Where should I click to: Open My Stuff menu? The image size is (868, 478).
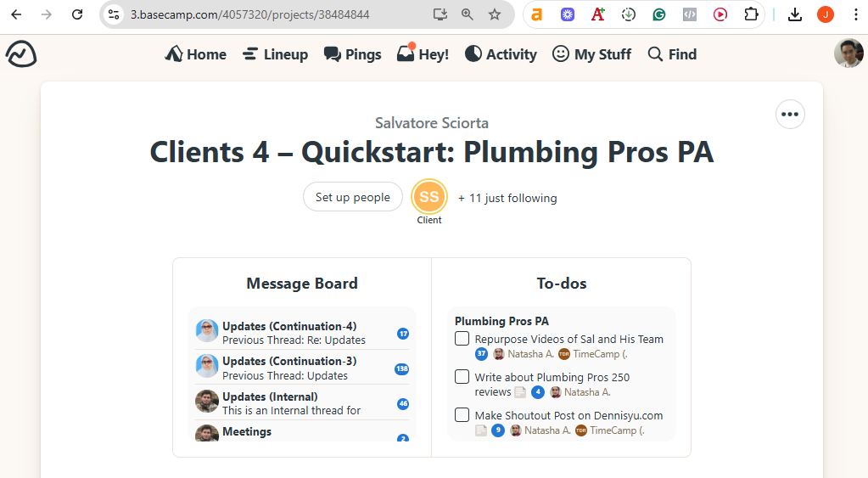[x=591, y=54]
